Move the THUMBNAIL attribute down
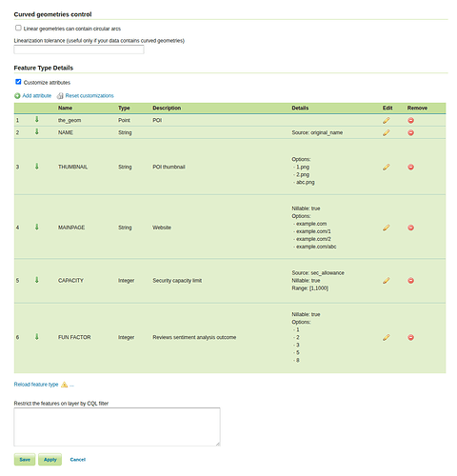 [37, 167]
